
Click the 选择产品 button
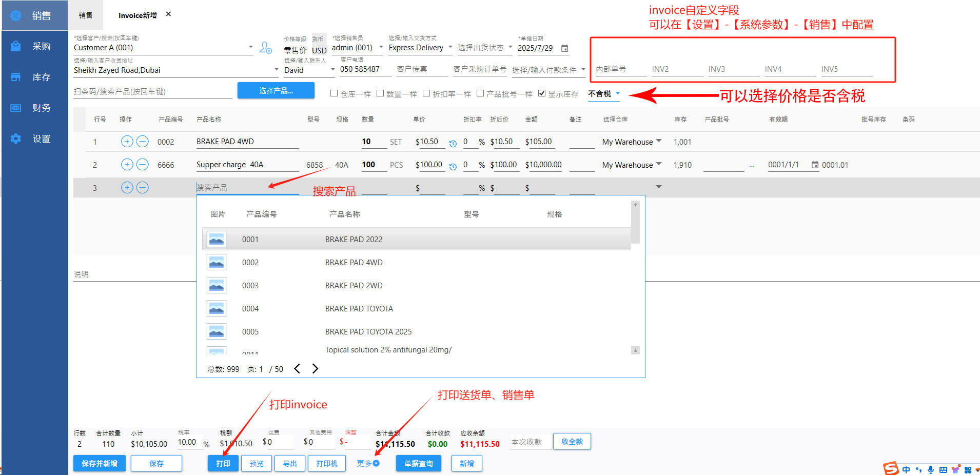tap(276, 90)
